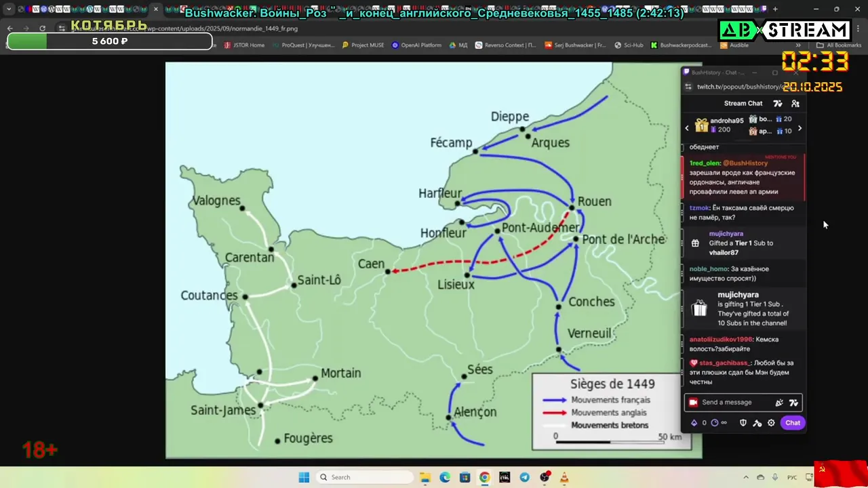868x488 pixels.
Task: Click browser back arrow
Action: point(10,28)
